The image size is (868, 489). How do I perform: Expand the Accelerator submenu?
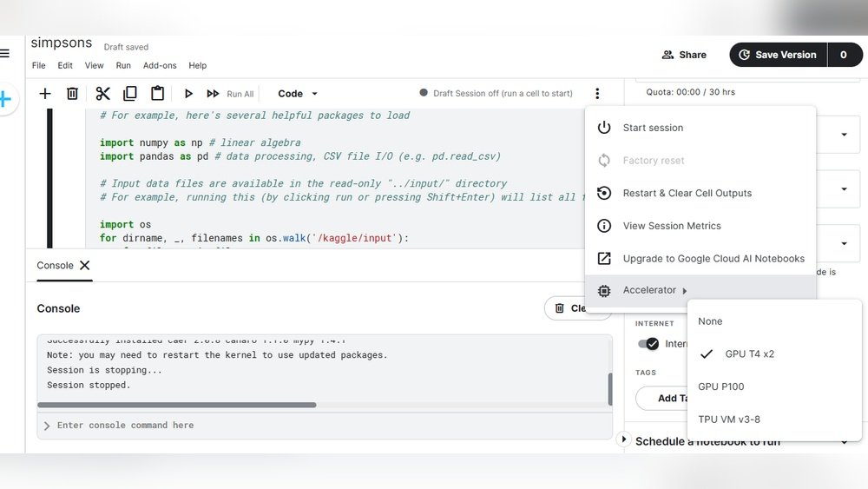[x=655, y=290]
